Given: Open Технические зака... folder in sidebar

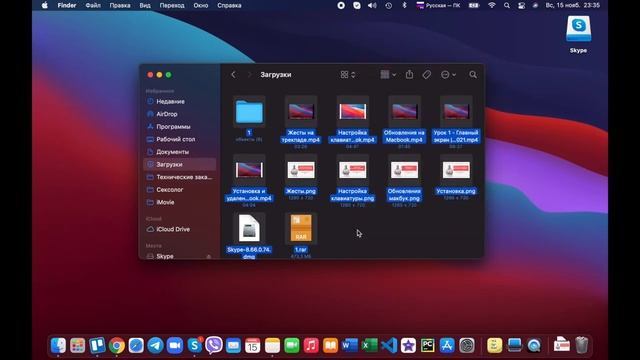Looking at the screenshot, I should pos(180,177).
